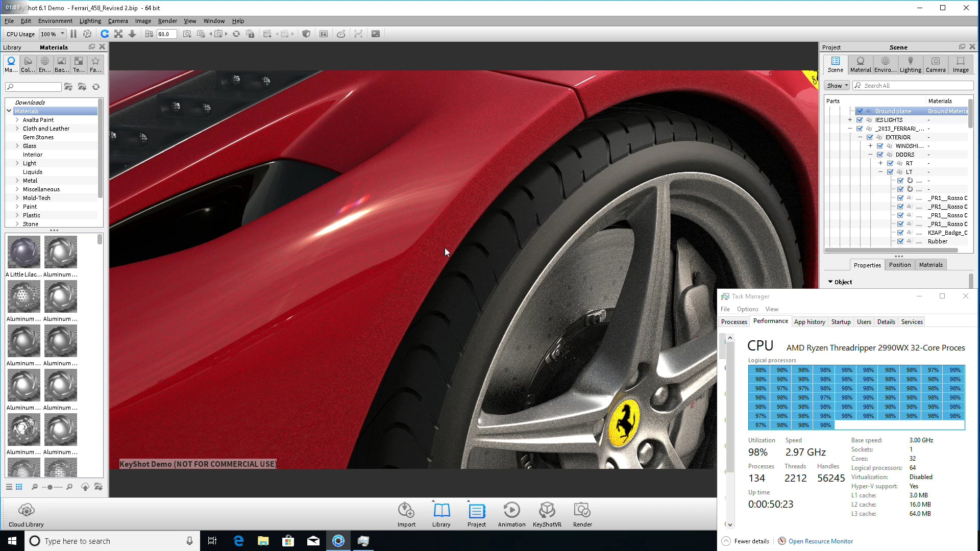Uncheck the Ground plane visibility checkbox
The width and height of the screenshot is (980, 551).
tap(860, 111)
